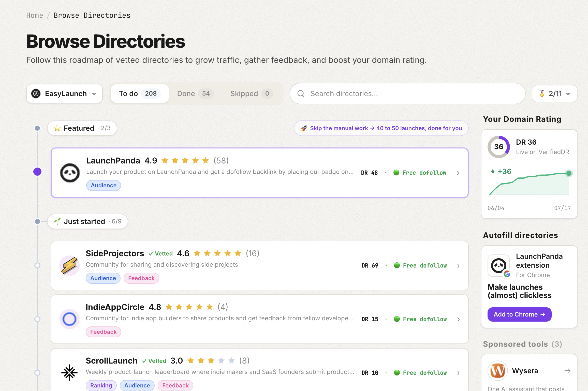This screenshot has height=391, width=588.
Task: Click Feedback tag on ScrollLaunch
Action: [175, 385]
